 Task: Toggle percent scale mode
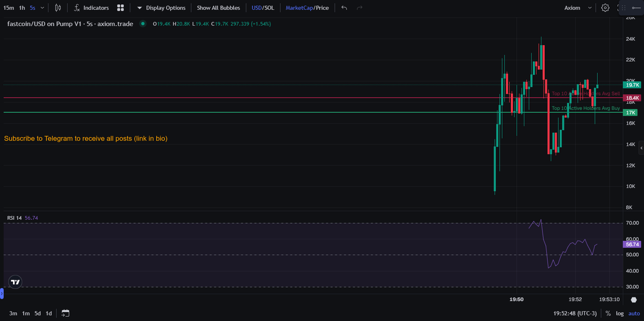608,313
